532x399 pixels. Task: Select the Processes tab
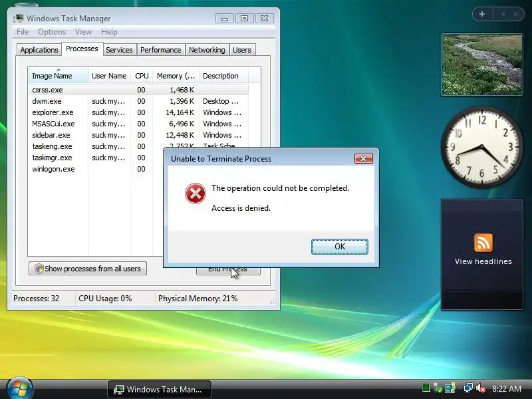coord(82,49)
